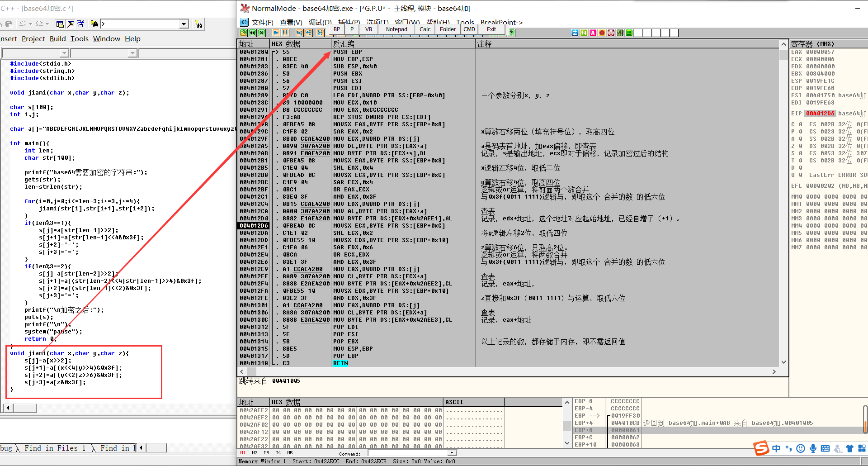Image resolution: width=868 pixels, height=466 pixels.
Task: Open the Project menu in Visual C++
Action: coord(33,39)
